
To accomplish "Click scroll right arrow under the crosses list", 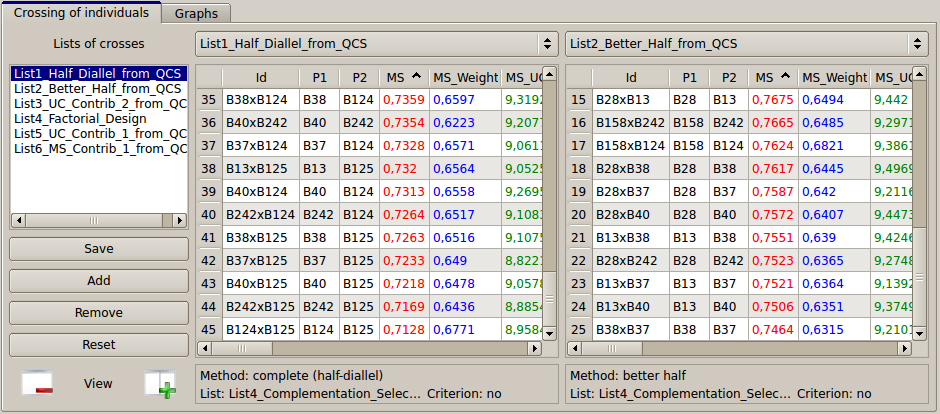I will [181, 220].
